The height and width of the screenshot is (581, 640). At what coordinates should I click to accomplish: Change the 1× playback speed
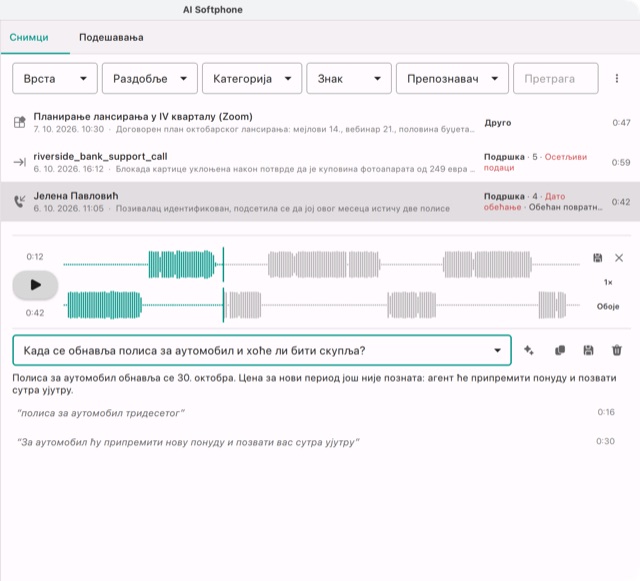click(608, 282)
